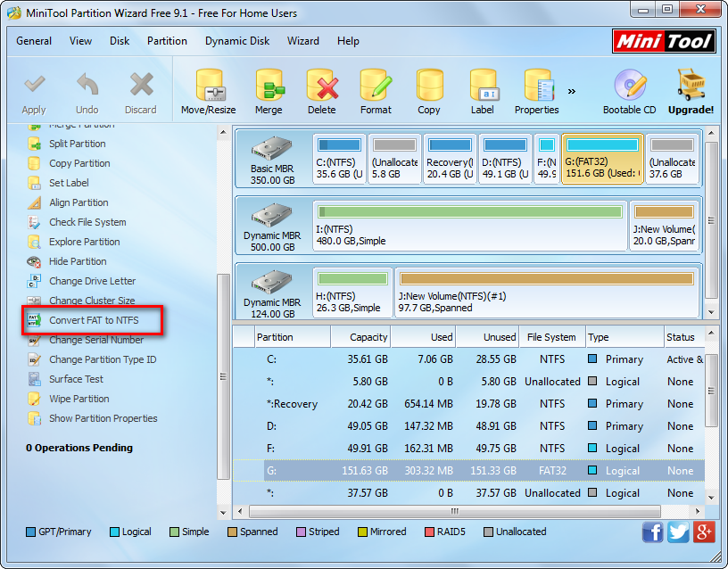Image resolution: width=728 pixels, height=569 pixels.
Task: Select Hide Partition action
Action: (x=67, y=261)
